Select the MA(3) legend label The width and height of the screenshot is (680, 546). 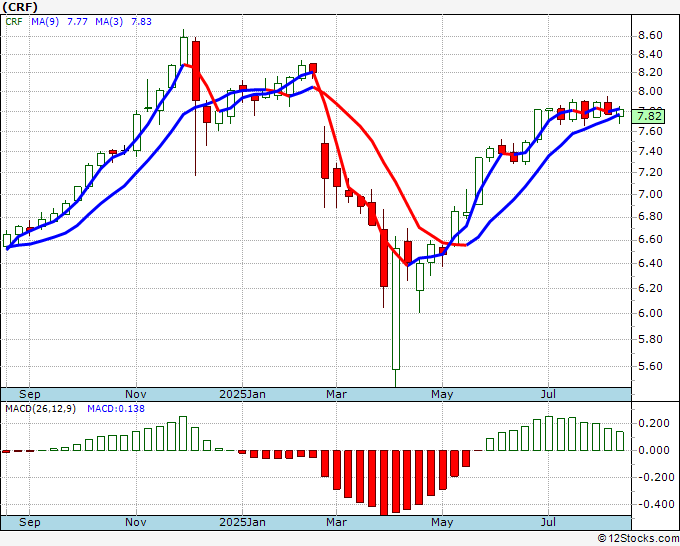(x=109, y=22)
